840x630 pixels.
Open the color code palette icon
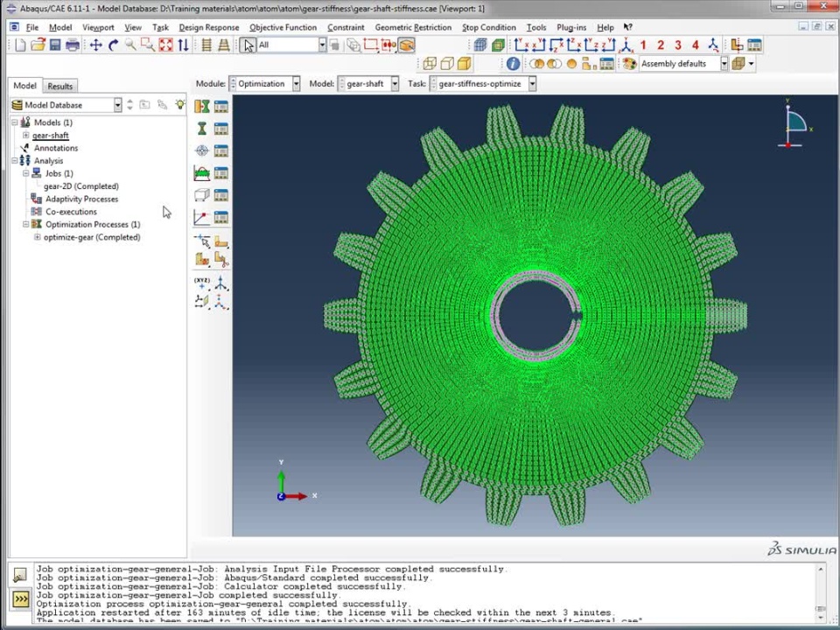pyautogui.click(x=629, y=64)
